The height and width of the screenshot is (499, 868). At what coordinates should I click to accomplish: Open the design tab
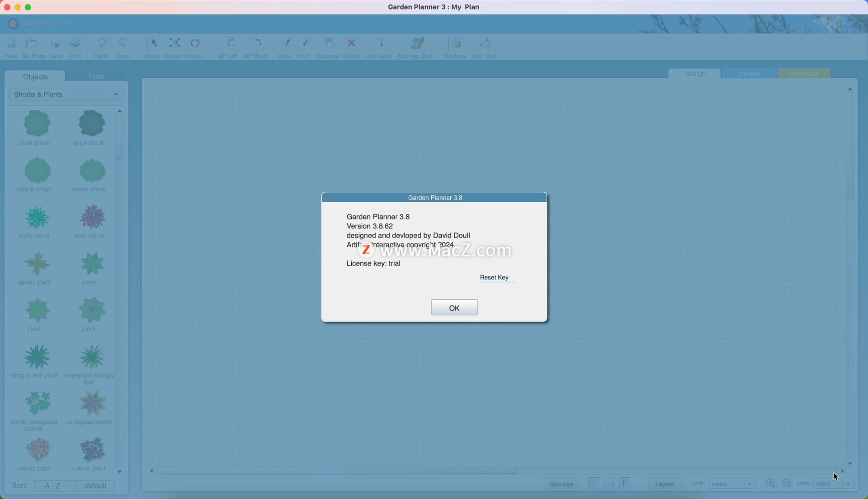[695, 74]
